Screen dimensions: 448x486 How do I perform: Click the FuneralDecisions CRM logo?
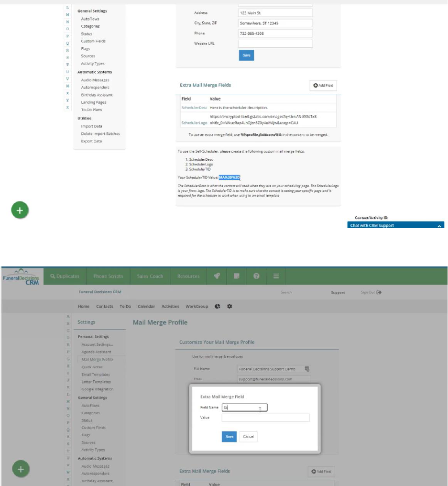coord(20,277)
